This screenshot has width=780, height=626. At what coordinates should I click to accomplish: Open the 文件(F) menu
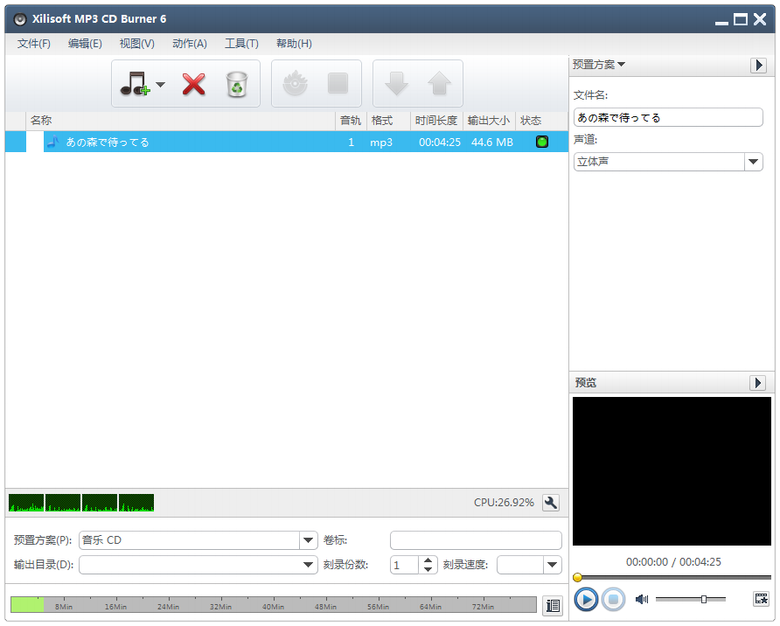coord(34,43)
